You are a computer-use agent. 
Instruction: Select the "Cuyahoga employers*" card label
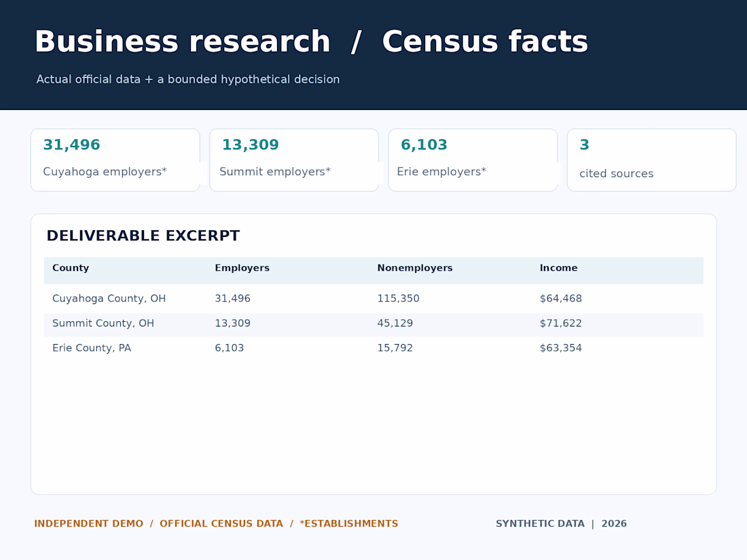105,172
